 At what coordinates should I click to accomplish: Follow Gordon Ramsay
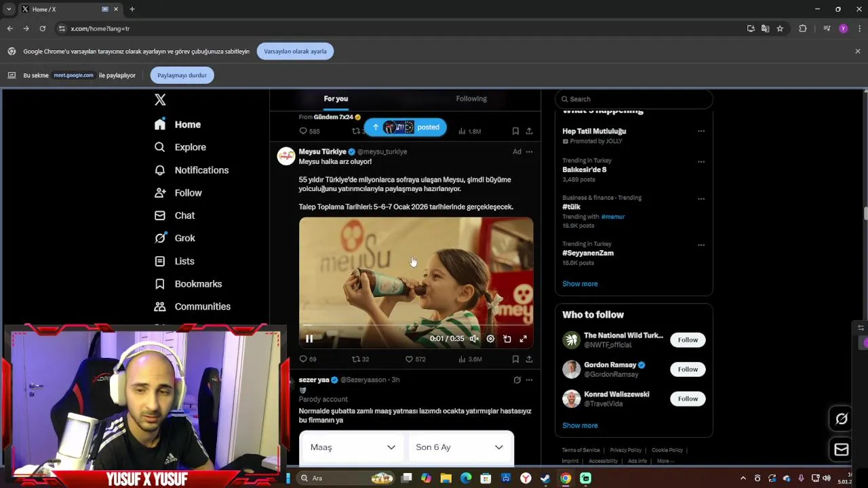(688, 369)
